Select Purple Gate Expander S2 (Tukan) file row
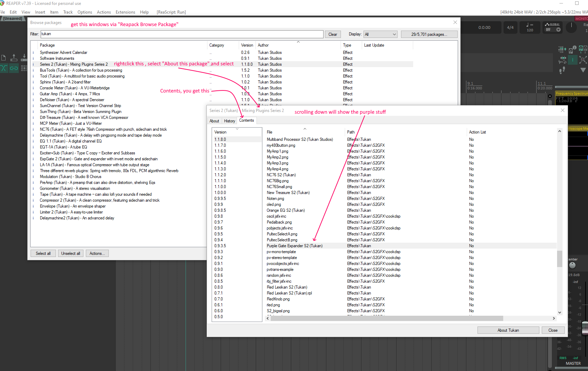The height and width of the screenshot is (371, 588). (x=411, y=246)
